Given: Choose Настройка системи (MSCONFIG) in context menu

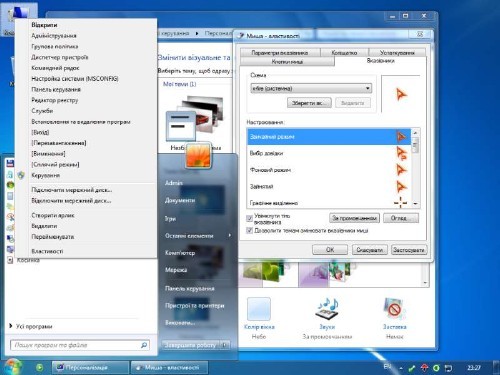Looking at the screenshot, I should tap(75, 79).
